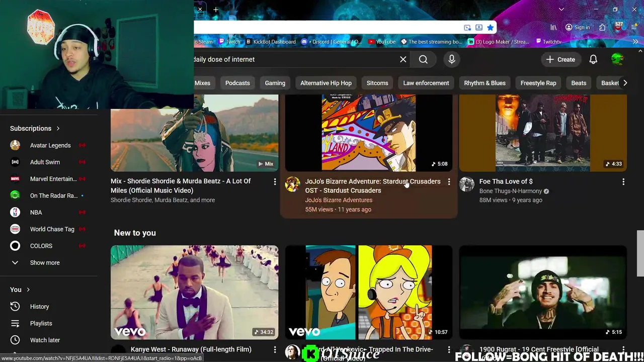Select Rhythm & Blues filter chip
The height and width of the screenshot is (362, 644).
pyautogui.click(x=485, y=83)
